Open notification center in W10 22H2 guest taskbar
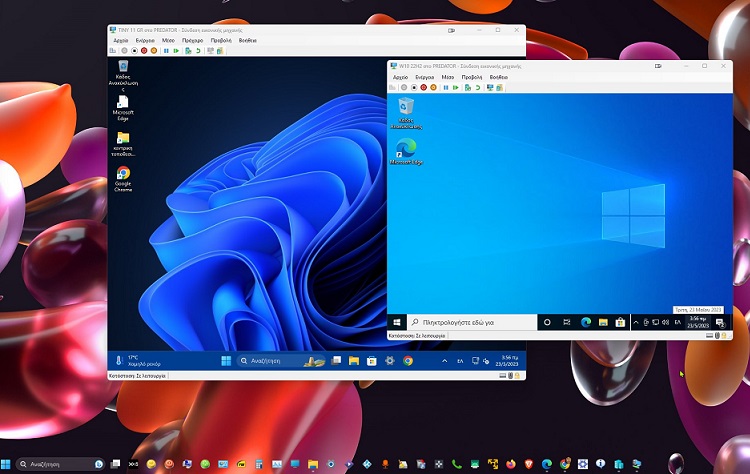Image resolution: width=750 pixels, height=474 pixels. point(720,323)
